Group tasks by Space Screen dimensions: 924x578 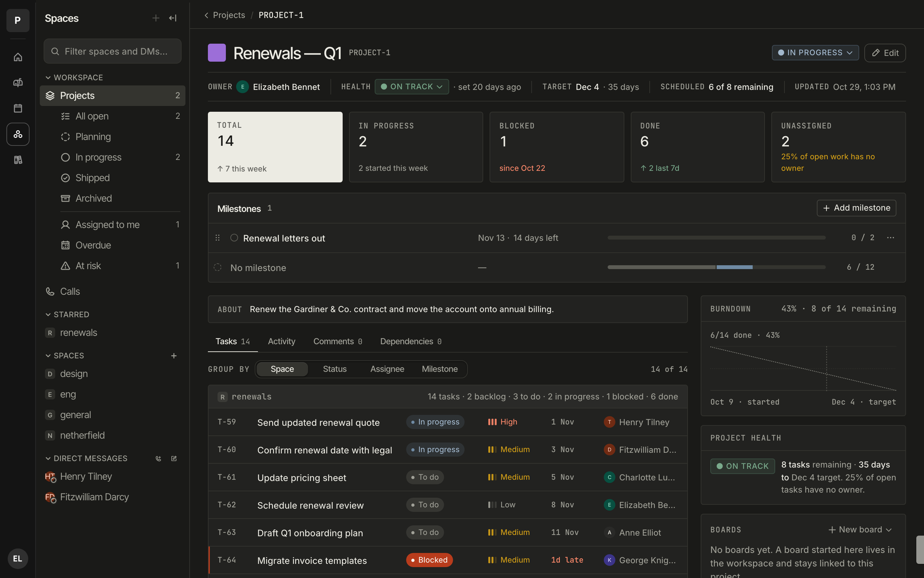tap(282, 369)
